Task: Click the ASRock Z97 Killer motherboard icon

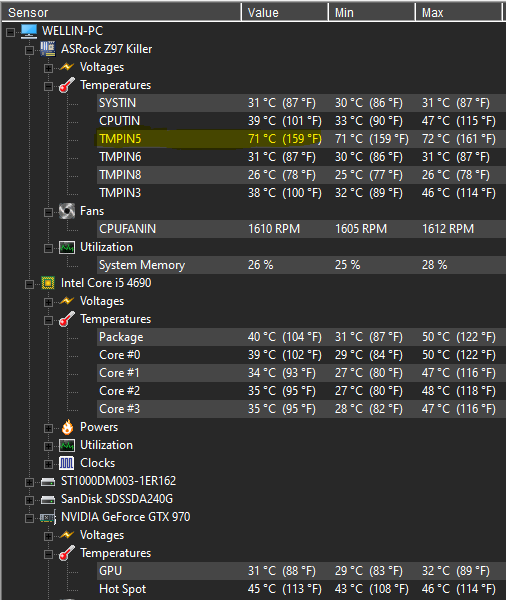Action: coord(48,49)
